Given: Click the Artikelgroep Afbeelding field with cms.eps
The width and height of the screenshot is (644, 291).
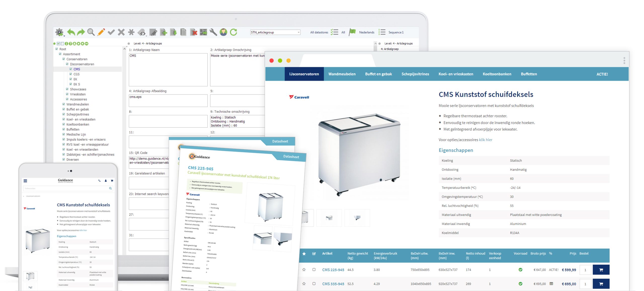Looking at the screenshot, I should [x=168, y=101].
